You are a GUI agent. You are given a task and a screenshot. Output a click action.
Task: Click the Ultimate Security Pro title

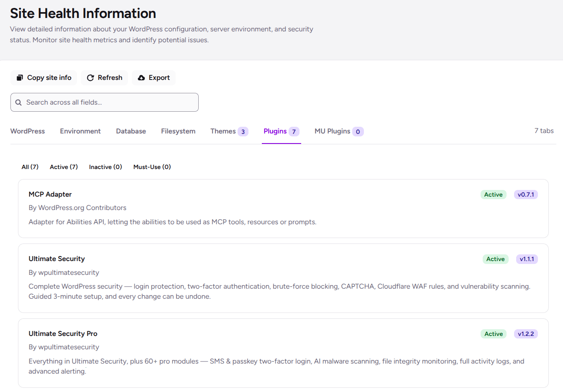pyautogui.click(x=63, y=334)
